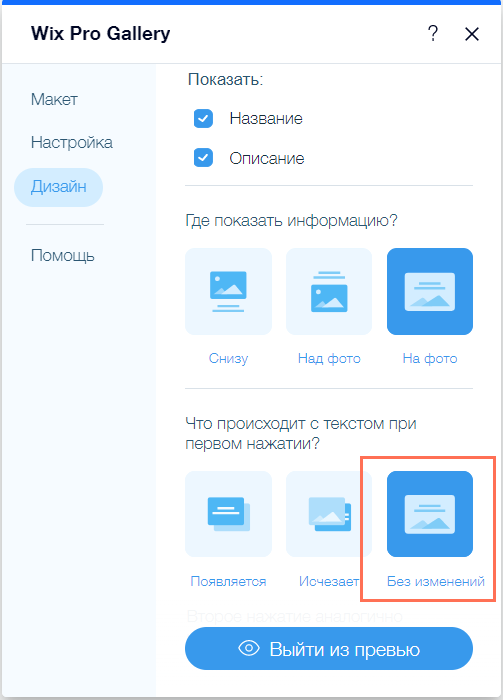
Task: Click the Выйти из превью button
Action: point(329,649)
